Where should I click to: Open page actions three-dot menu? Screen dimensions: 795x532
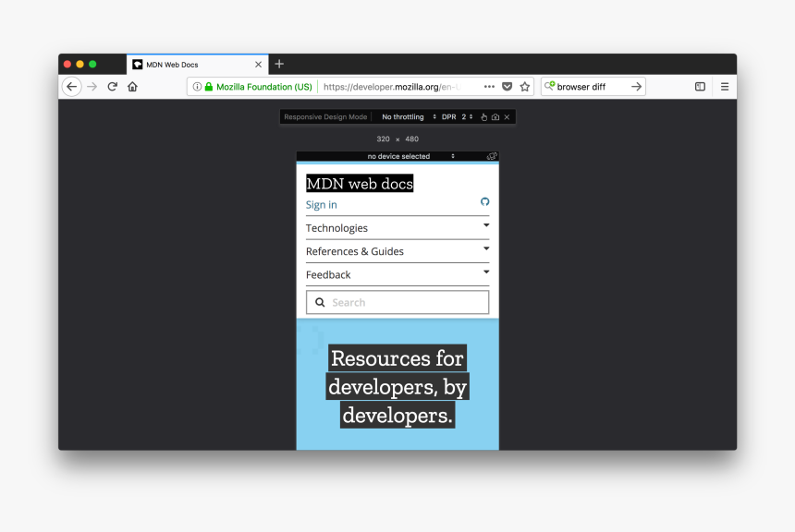coord(489,87)
